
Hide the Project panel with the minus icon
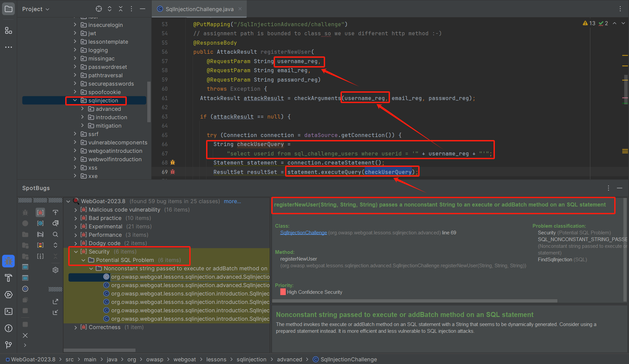click(143, 9)
